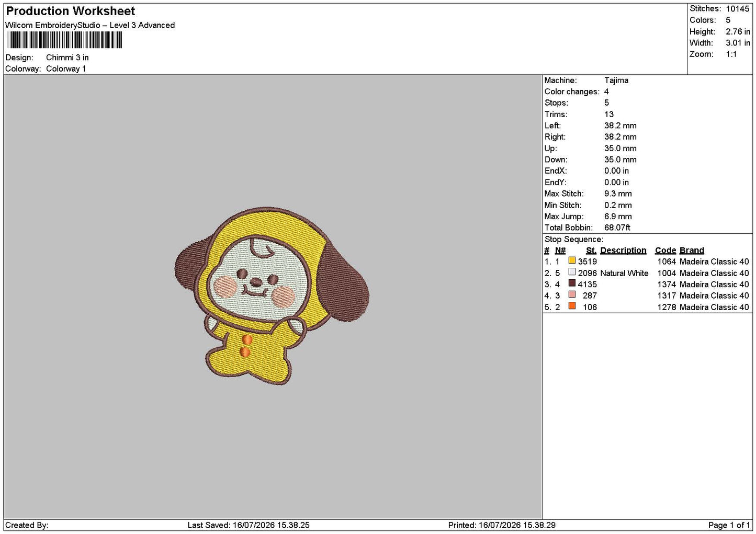Click the brown 4135 thread color swatch
Image resolution: width=756 pixels, height=534 pixels.
tap(572, 283)
